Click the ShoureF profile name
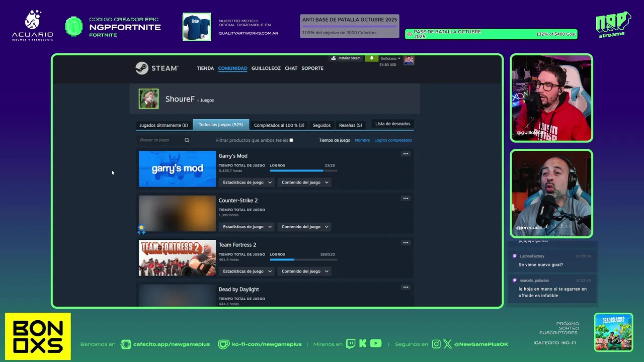The width and height of the screenshot is (644, 362). point(180,99)
